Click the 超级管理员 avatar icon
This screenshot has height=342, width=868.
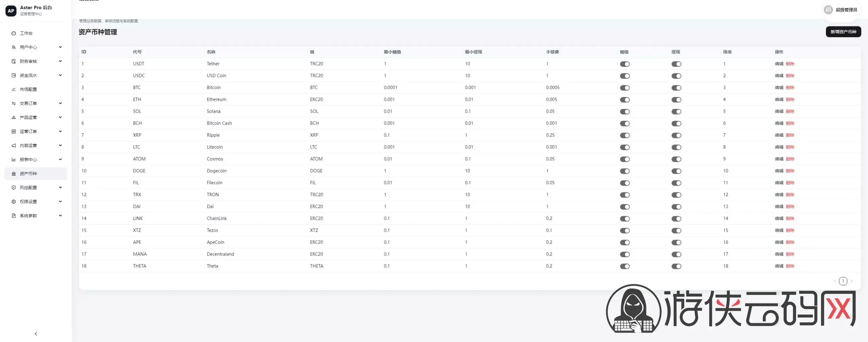[x=828, y=10]
